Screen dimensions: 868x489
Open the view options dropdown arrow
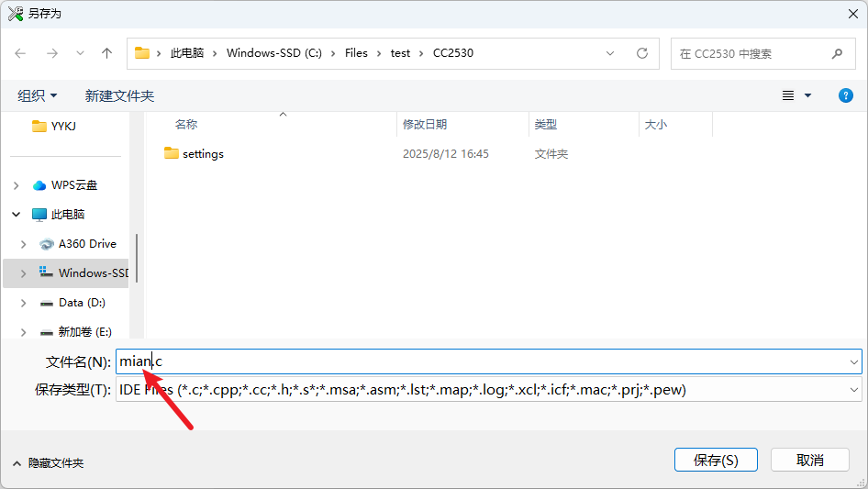coord(807,95)
